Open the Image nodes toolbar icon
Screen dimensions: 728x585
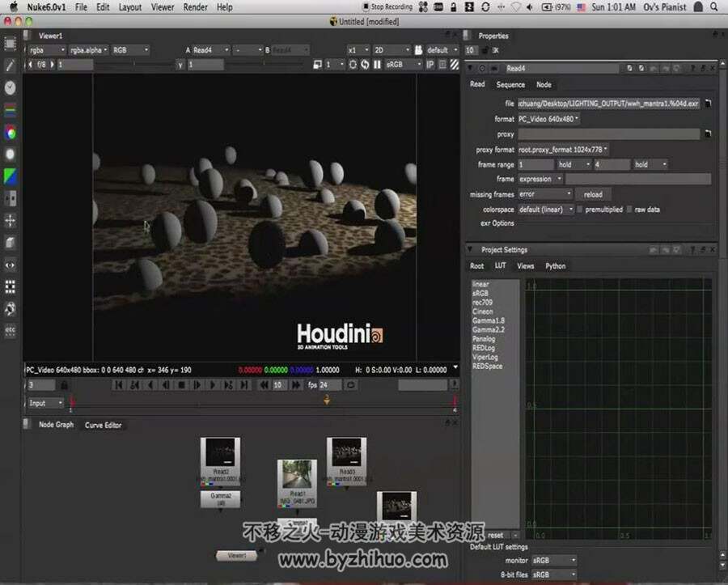pos(11,44)
